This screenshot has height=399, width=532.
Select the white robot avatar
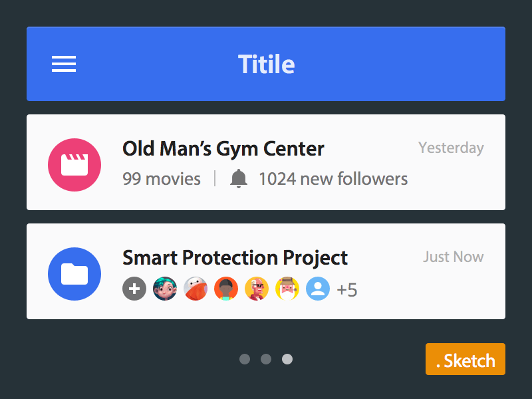coord(196,289)
